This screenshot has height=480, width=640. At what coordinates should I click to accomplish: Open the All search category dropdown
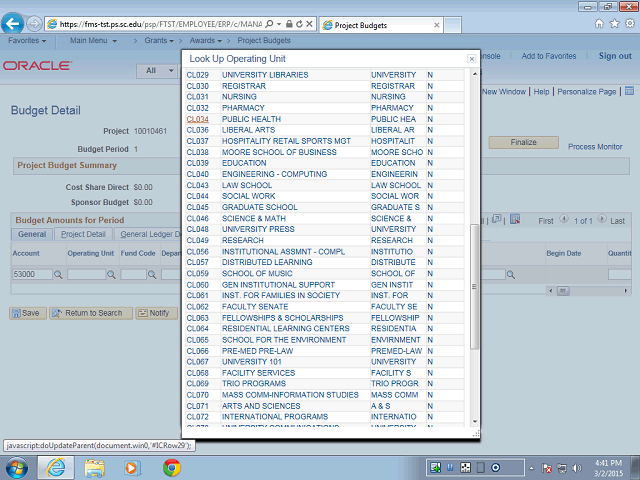tap(159, 71)
